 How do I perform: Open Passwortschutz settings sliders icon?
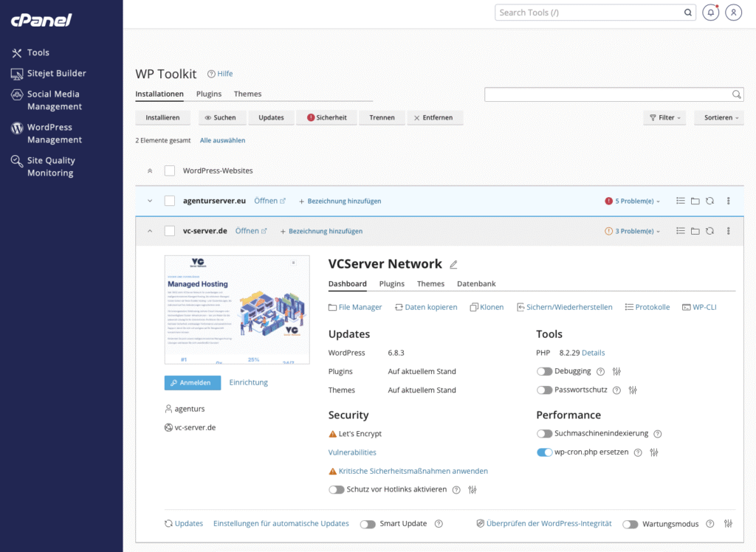pyautogui.click(x=632, y=390)
